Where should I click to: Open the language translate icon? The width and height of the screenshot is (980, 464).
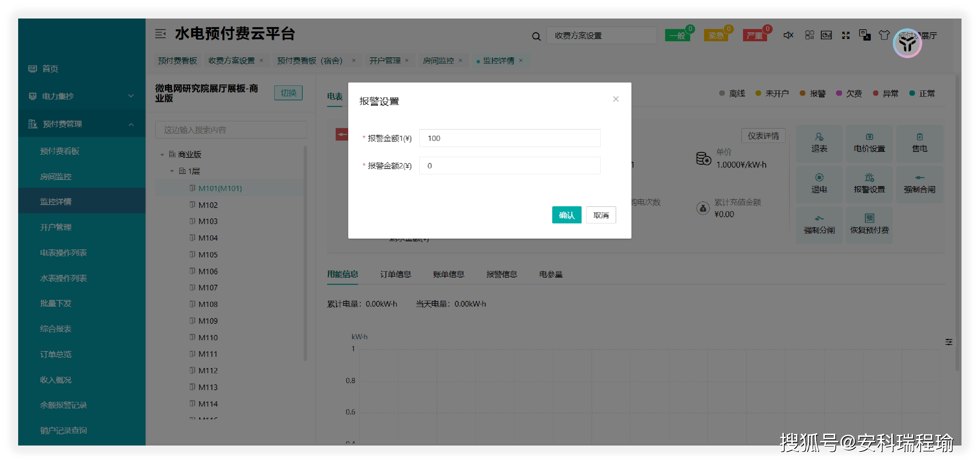(864, 35)
